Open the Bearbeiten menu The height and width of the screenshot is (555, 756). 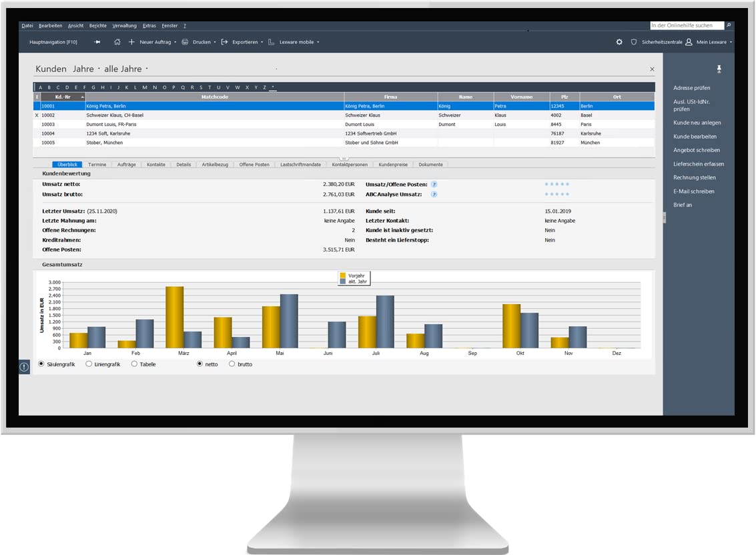coord(50,25)
